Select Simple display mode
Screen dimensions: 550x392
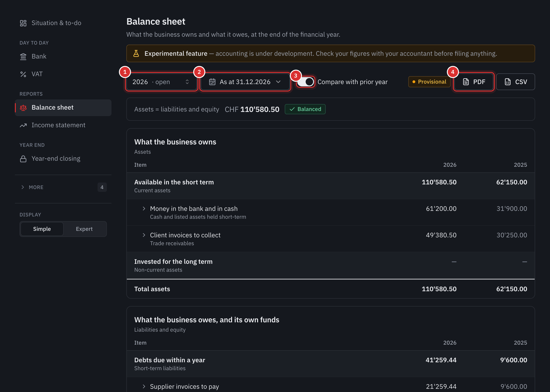tap(42, 229)
